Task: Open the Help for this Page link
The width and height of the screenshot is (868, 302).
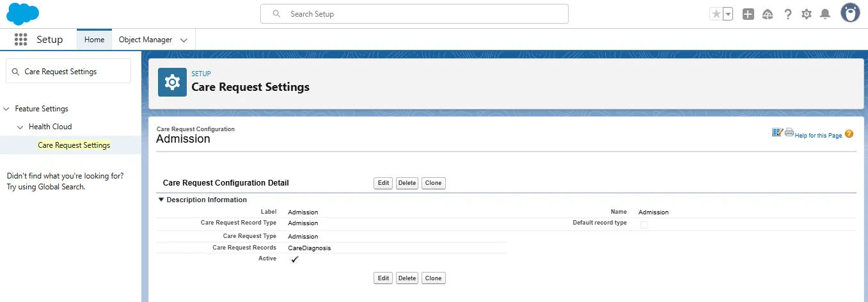Action: point(818,136)
